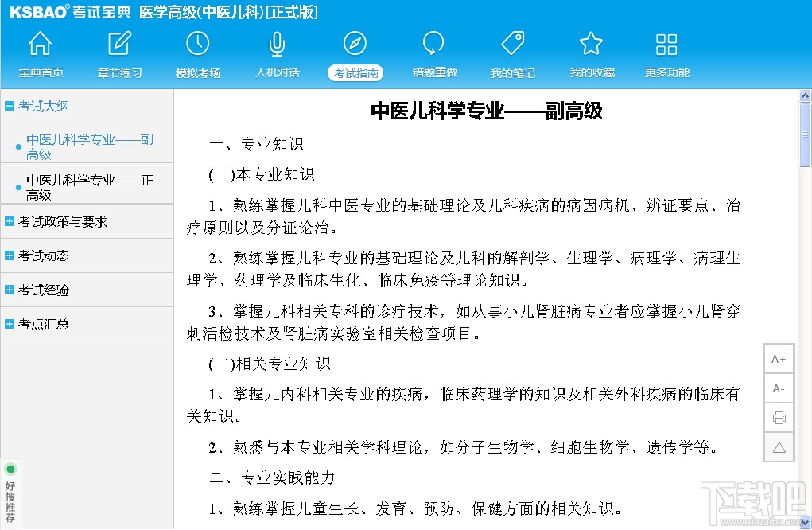Image resolution: width=812 pixels, height=530 pixels.
Task: Jump back to top with triangle icon
Action: (x=779, y=447)
